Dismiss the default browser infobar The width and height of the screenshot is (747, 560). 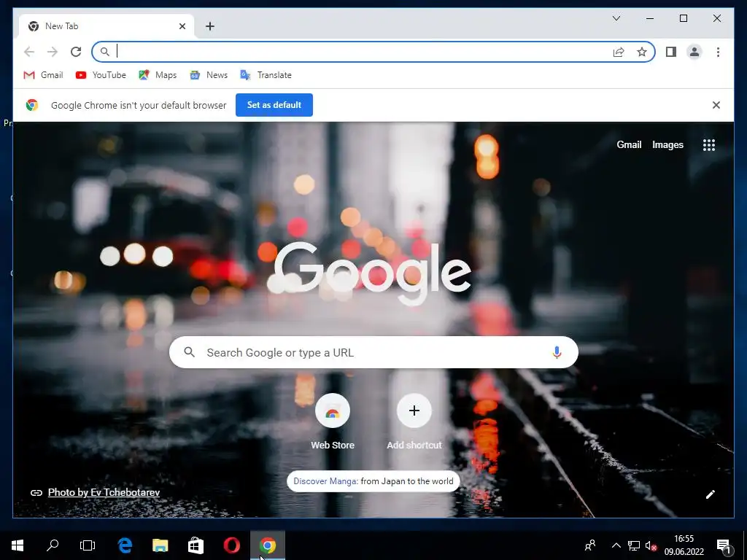tap(716, 105)
